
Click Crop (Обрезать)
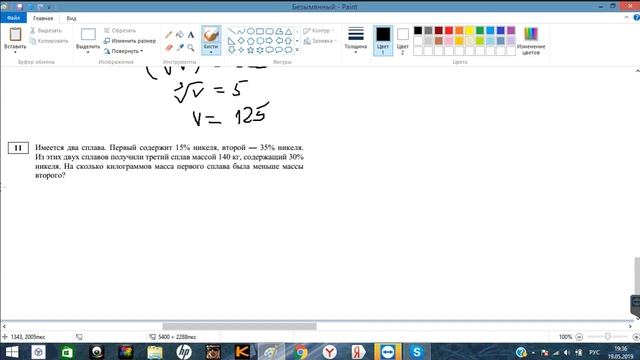point(120,31)
